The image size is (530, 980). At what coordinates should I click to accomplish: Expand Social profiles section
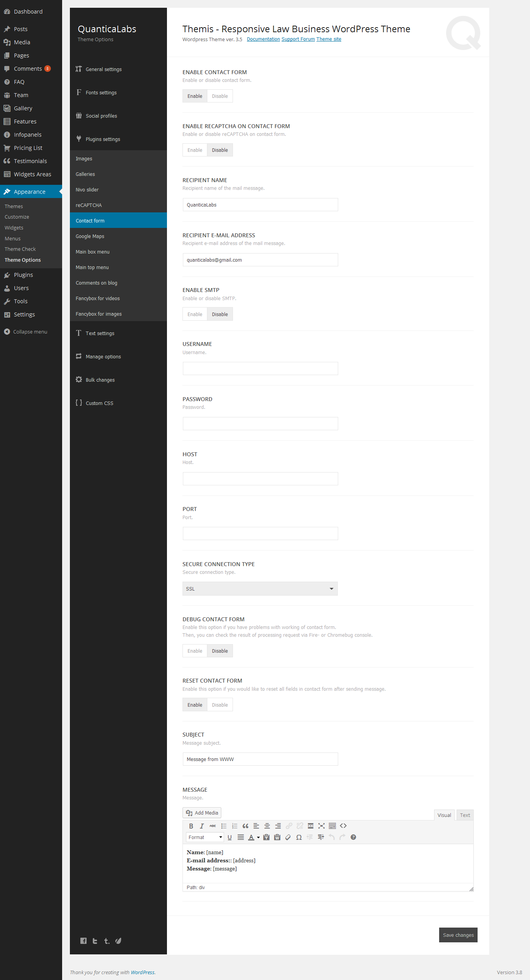[118, 116]
